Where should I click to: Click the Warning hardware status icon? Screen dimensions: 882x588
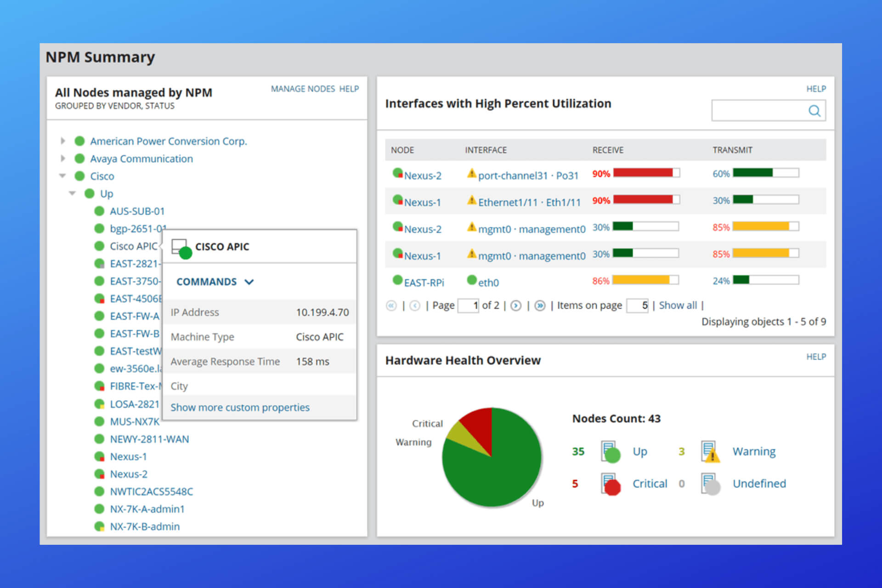coord(711,452)
